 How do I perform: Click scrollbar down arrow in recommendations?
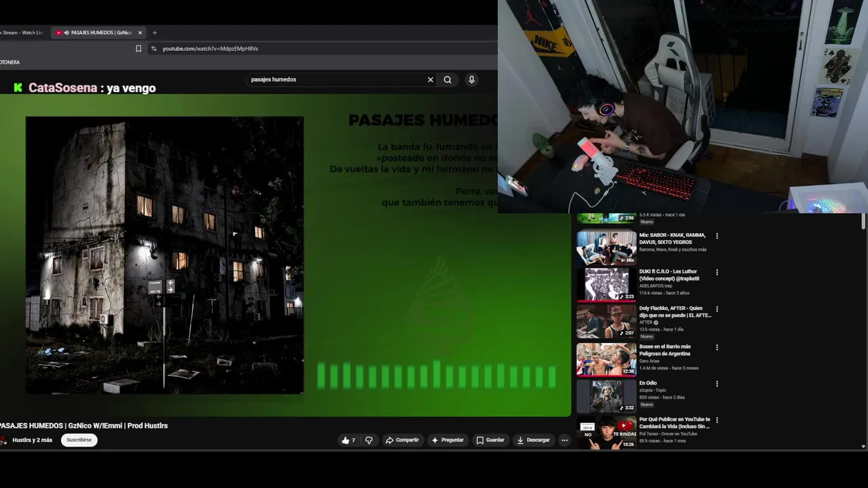tap(863, 446)
